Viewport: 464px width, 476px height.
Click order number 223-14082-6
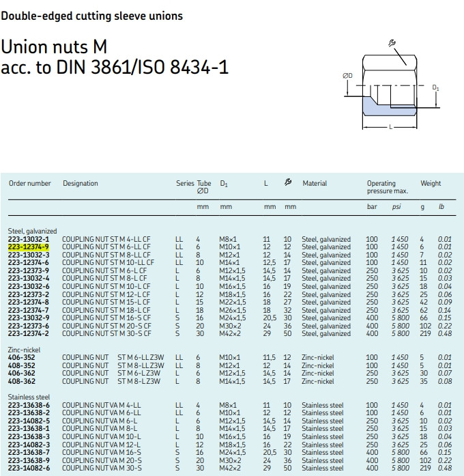tap(29, 468)
